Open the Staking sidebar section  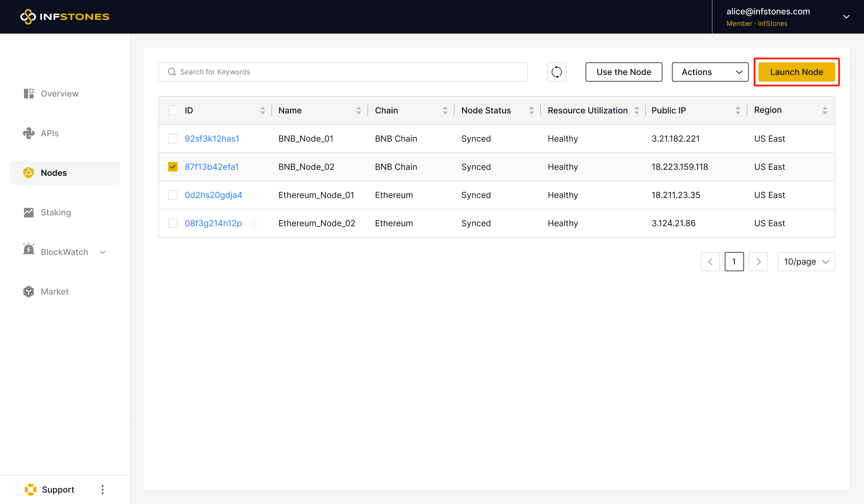tap(55, 212)
